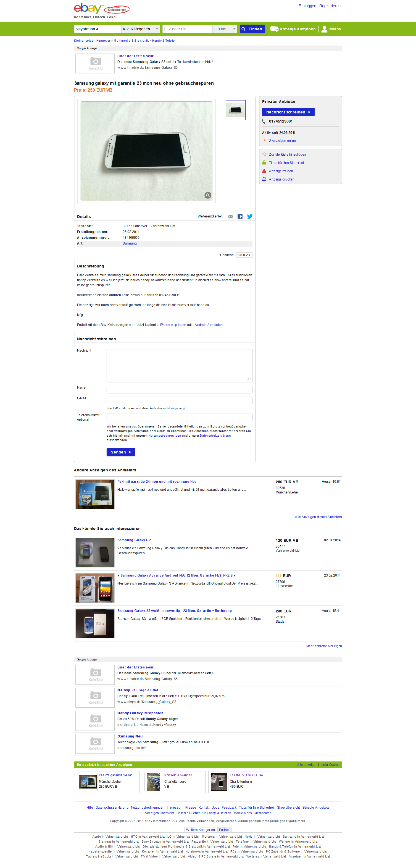
Task: Click the Nachricht schreiben button
Action: point(288,112)
